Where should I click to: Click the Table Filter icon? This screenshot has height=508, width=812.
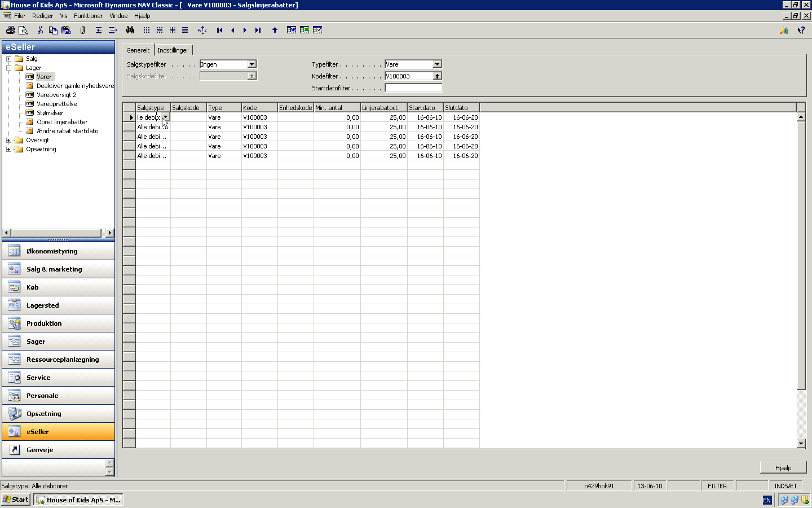click(x=160, y=30)
